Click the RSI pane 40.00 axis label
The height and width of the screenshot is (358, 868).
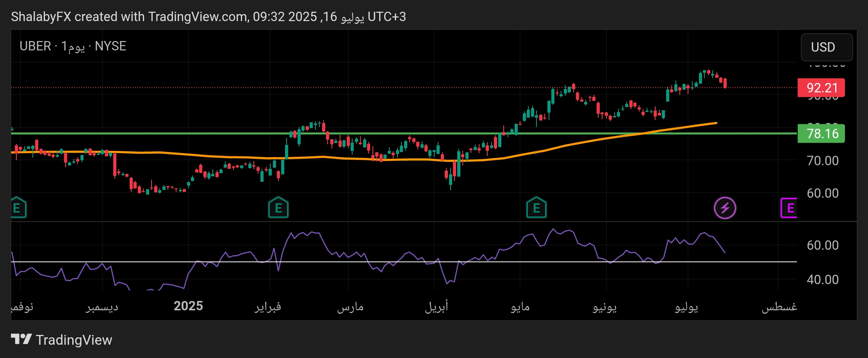pos(823,279)
